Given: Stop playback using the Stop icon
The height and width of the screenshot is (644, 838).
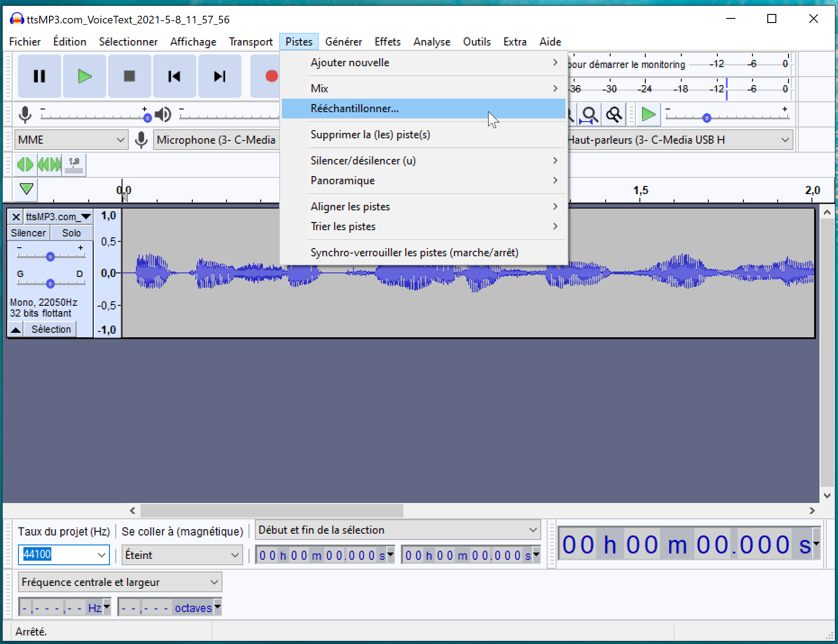Looking at the screenshot, I should (x=129, y=76).
